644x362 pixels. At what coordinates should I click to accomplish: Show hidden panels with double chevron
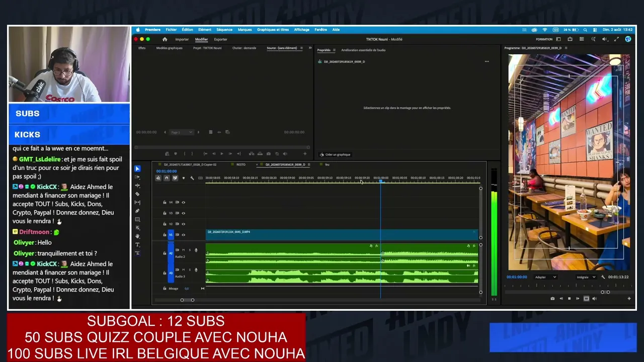click(310, 48)
